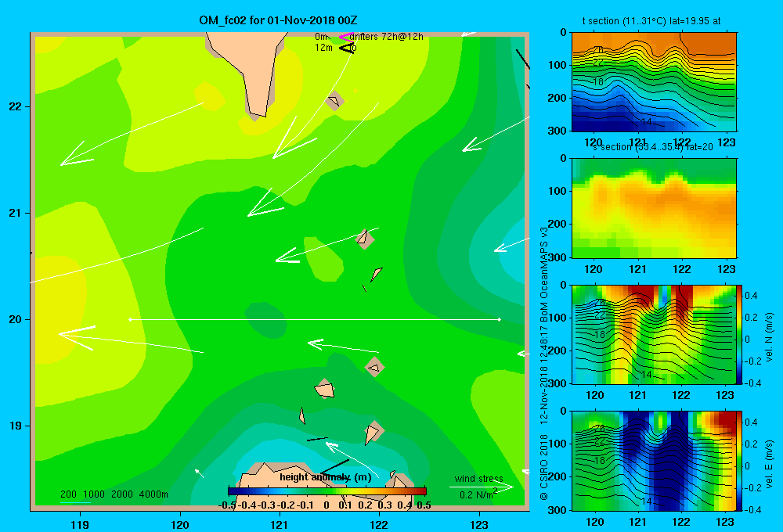Open the salinity section panel

654,208
